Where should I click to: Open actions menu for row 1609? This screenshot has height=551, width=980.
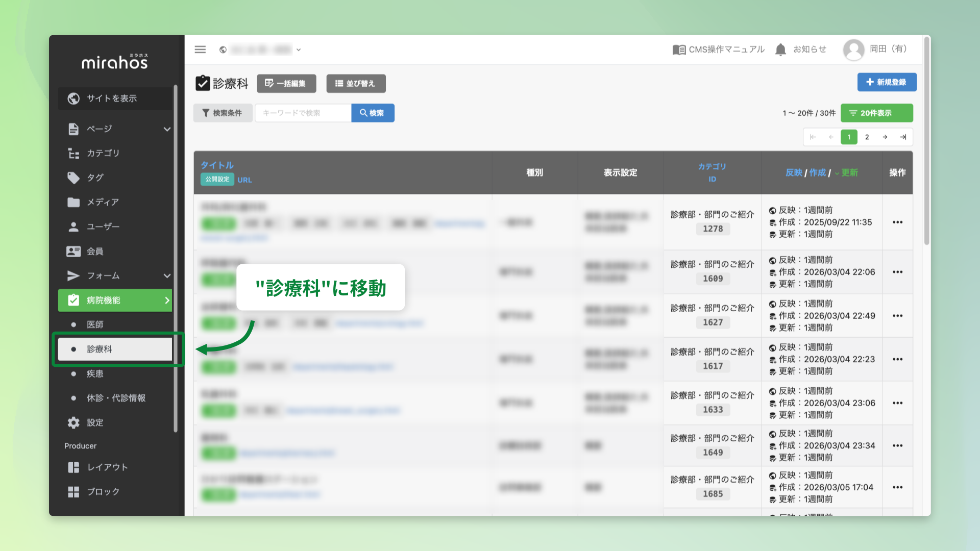click(897, 272)
